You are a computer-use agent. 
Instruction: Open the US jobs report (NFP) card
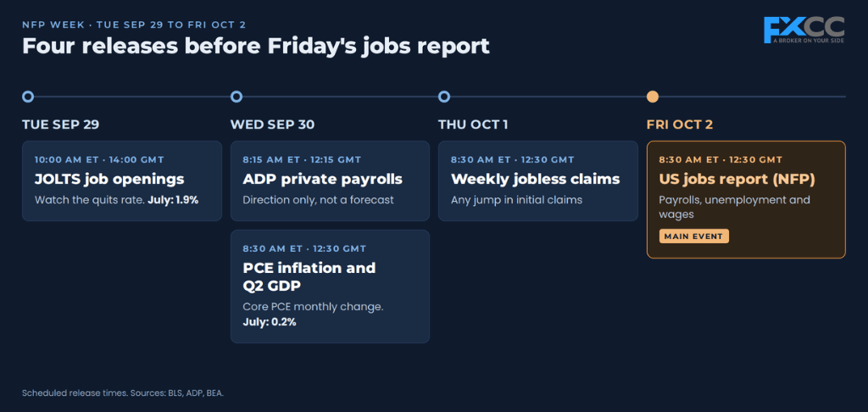(x=746, y=199)
